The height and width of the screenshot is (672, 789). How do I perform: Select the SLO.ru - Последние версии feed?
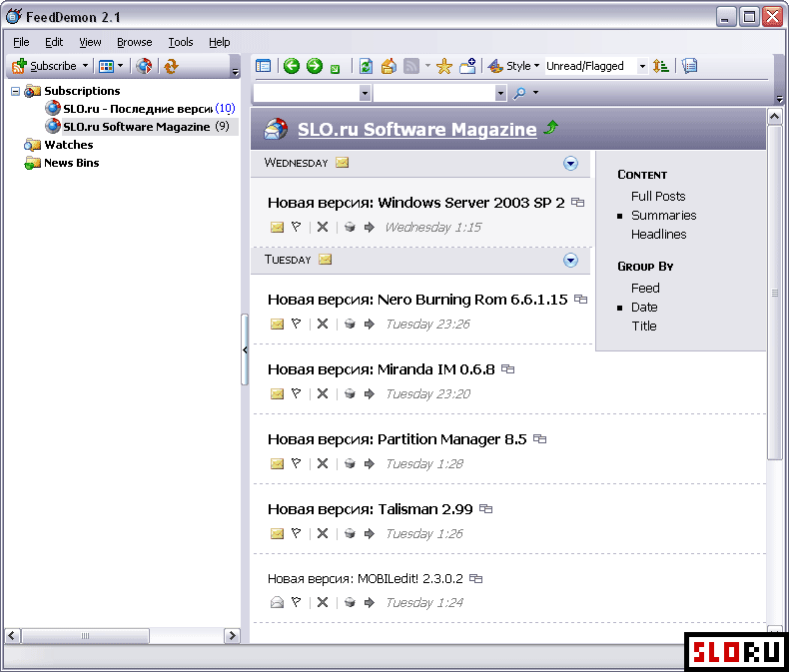(x=138, y=109)
